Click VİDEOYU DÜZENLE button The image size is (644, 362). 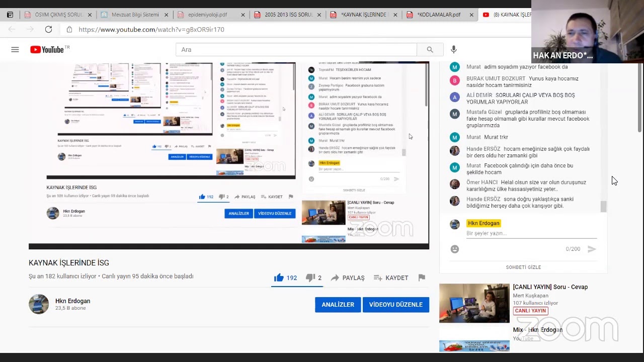396,305
